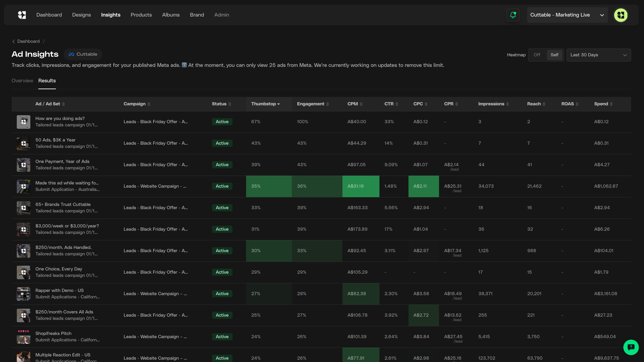Set heatmap to Self
644x362 pixels.
[554, 55]
